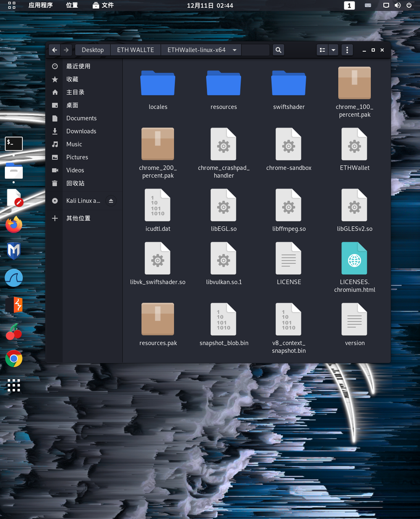Click the forward navigation arrow
Image resolution: width=420 pixels, height=519 pixels.
tap(66, 50)
